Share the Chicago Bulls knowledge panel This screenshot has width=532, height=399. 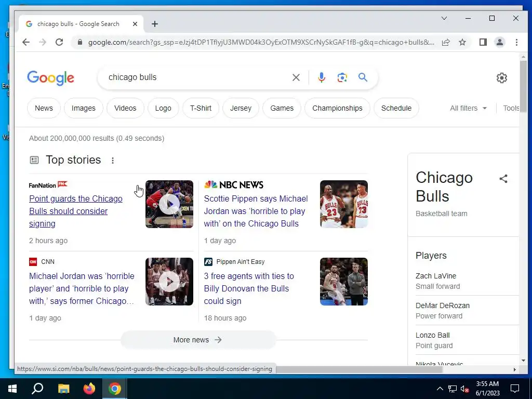coord(503,179)
